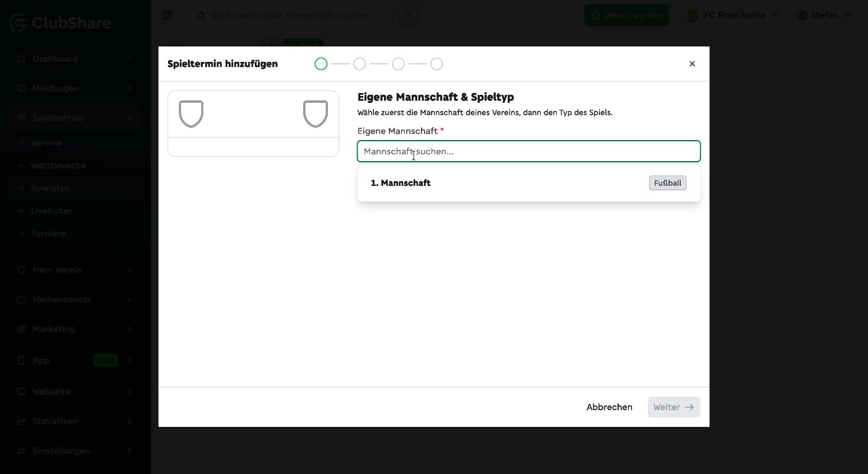The image size is (868, 474).
Task: Click the Statistiken chart icon
Action: pyautogui.click(x=21, y=421)
